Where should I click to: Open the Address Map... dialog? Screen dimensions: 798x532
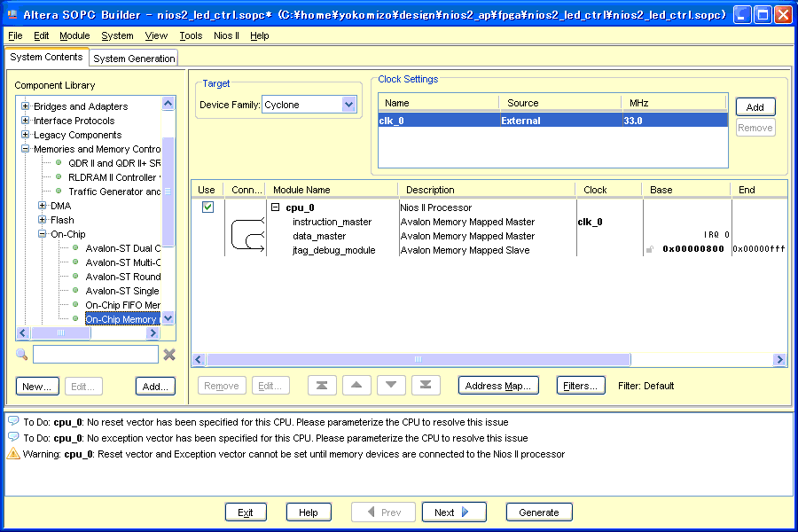(x=498, y=386)
